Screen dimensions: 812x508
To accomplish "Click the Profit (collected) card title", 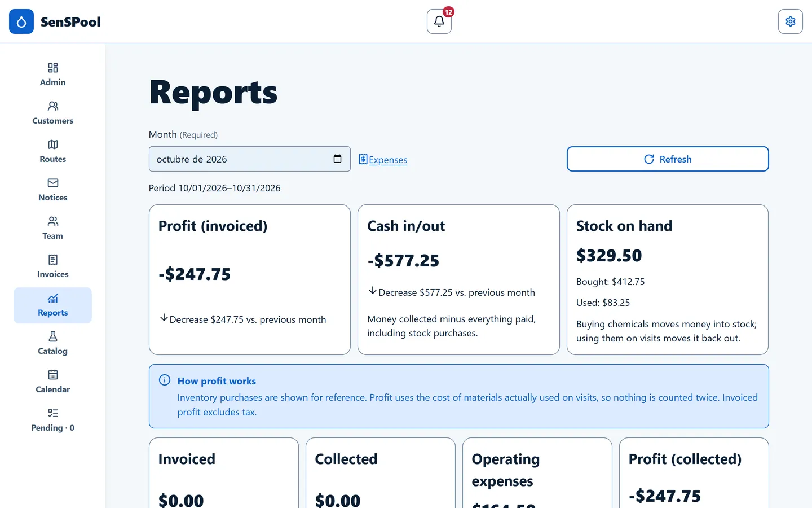I will (685, 459).
